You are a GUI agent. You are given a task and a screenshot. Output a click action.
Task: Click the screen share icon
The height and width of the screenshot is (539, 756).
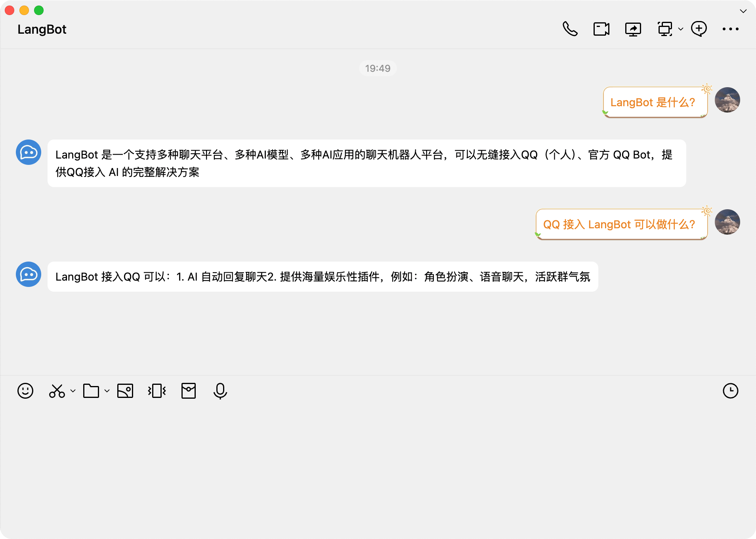pyautogui.click(x=633, y=29)
